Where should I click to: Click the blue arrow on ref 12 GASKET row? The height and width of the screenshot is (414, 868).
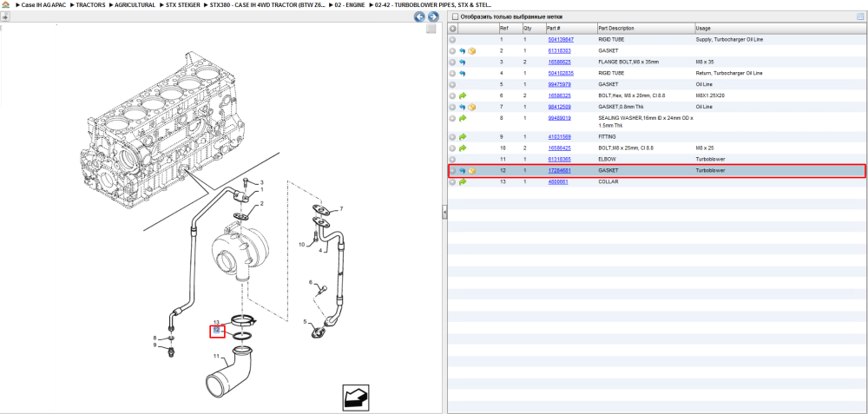[463, 171]
